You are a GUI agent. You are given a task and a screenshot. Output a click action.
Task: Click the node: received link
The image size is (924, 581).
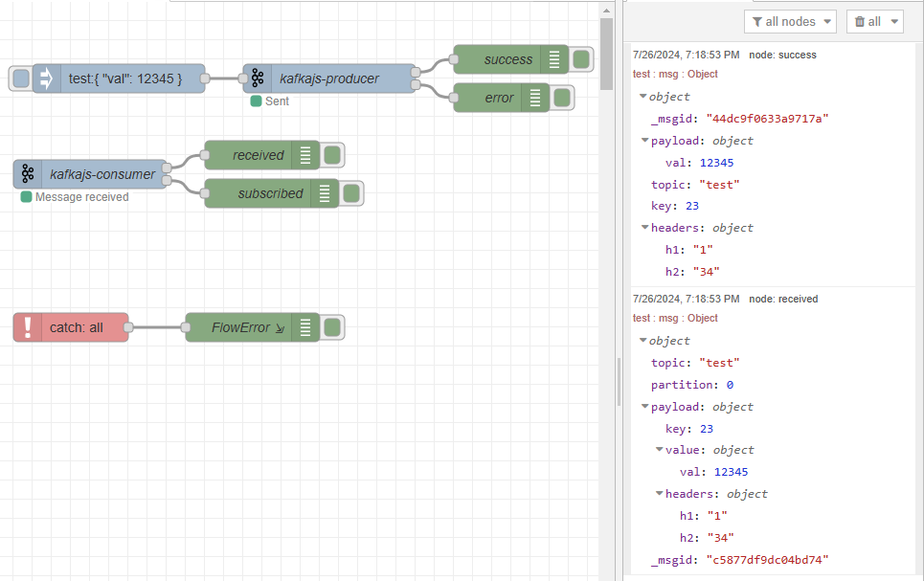coord(783,299)
